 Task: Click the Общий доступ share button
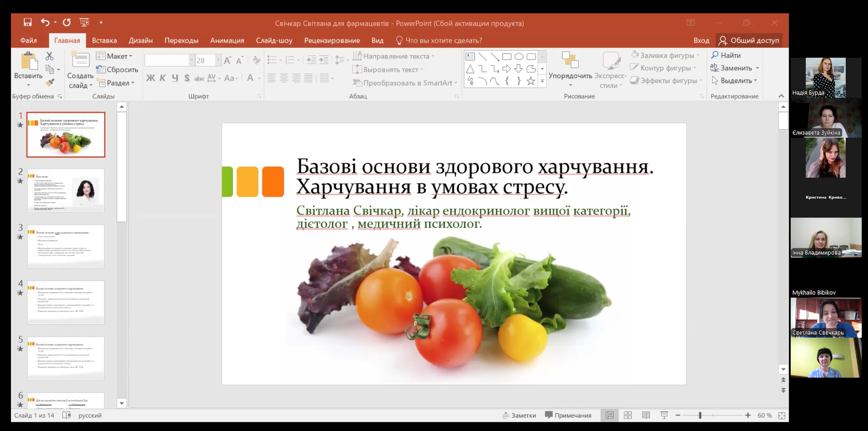click(x=749, y=40)
